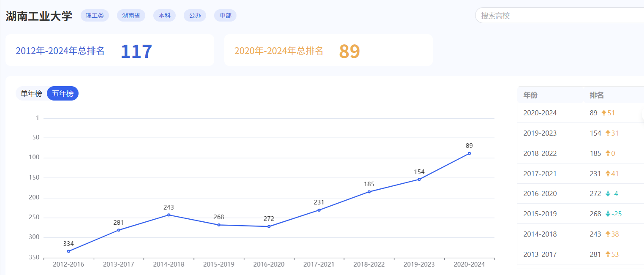Screen dimensions: 644x275
Task: Click the down arrow icon in 2015-2019 row
Action: click(608, 214)
